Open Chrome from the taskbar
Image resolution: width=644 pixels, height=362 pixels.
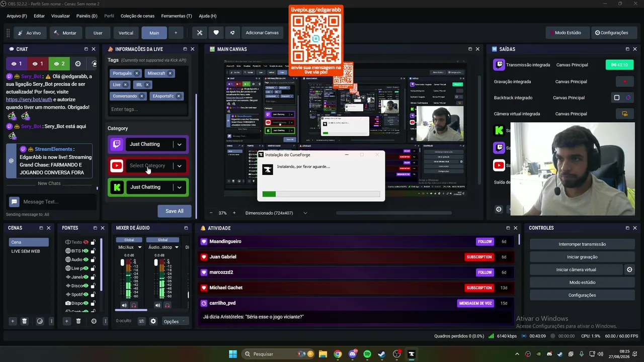coord(338,354)
